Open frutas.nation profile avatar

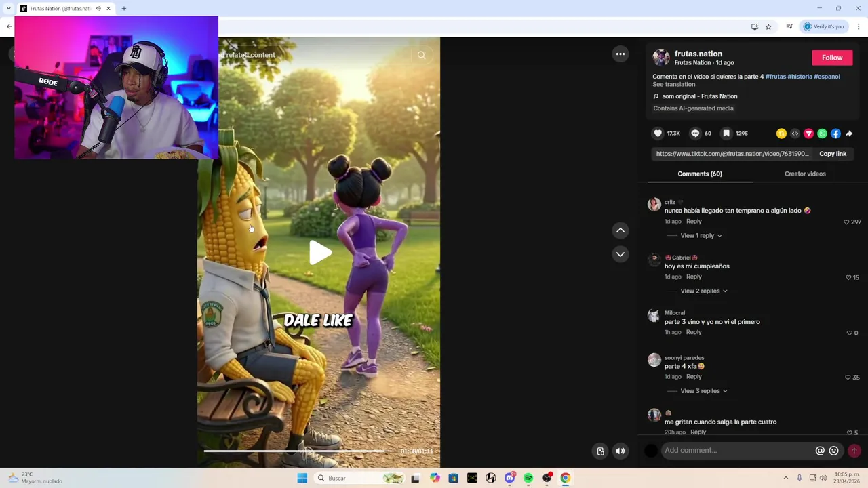click(x=661, y=58)
